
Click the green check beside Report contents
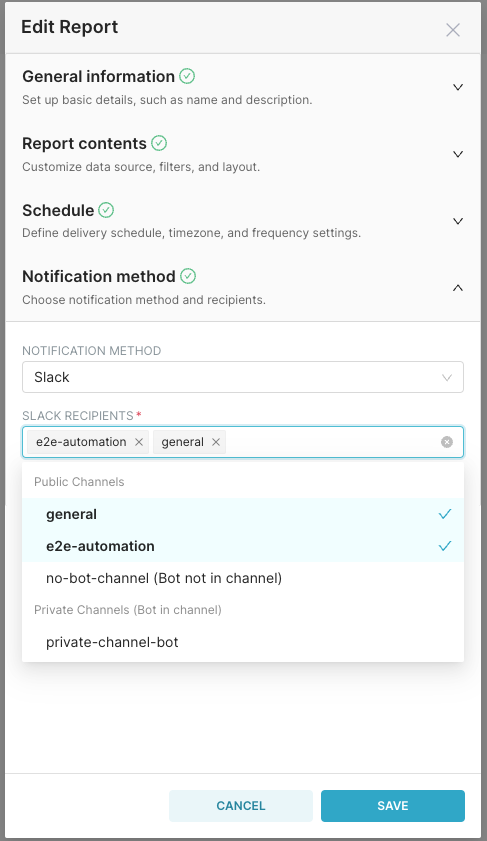coord(159,143)
